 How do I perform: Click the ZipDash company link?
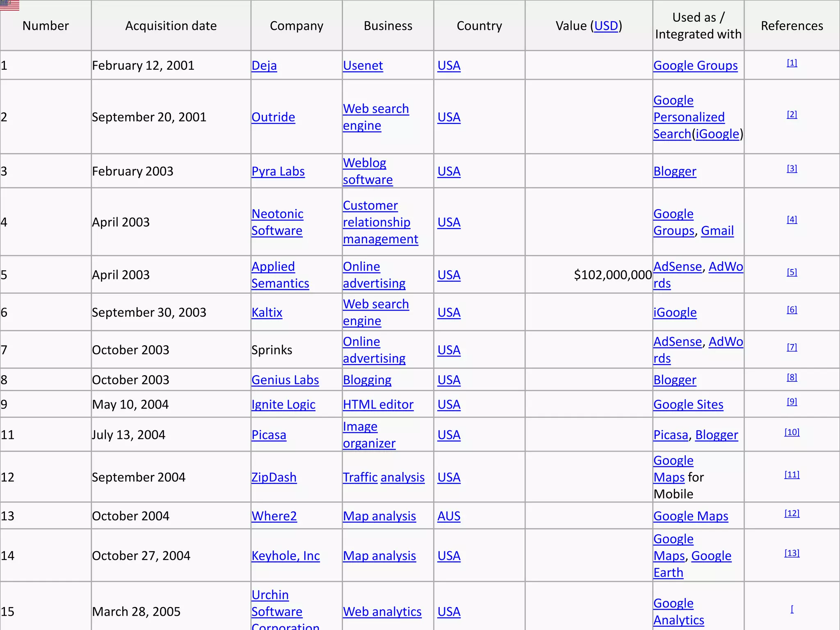(x=274, y=477)
